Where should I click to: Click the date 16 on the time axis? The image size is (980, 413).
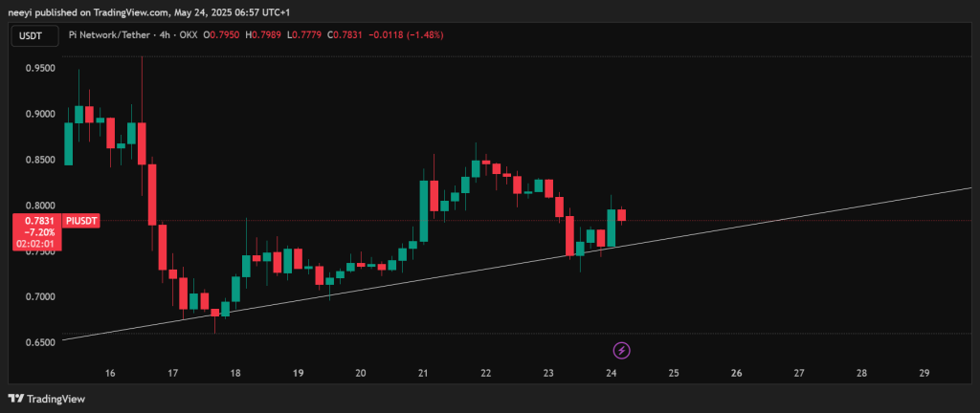click(110, 374)
